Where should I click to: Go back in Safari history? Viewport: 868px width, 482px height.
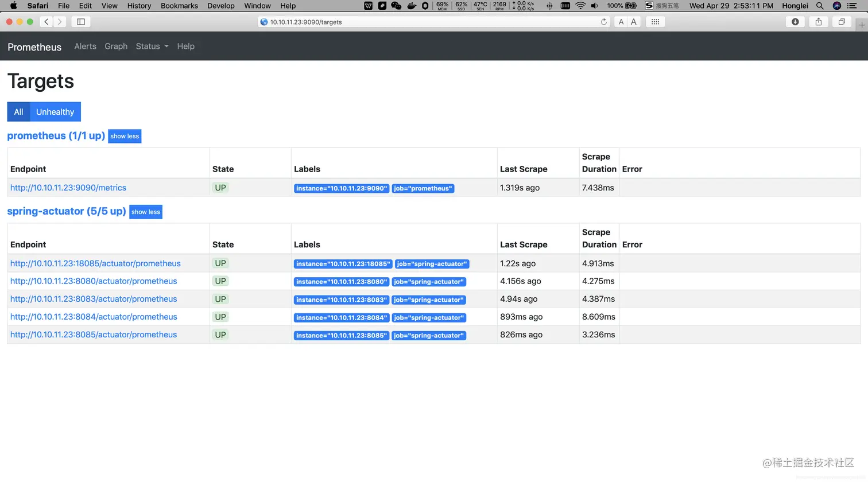(x=46, y=22)
